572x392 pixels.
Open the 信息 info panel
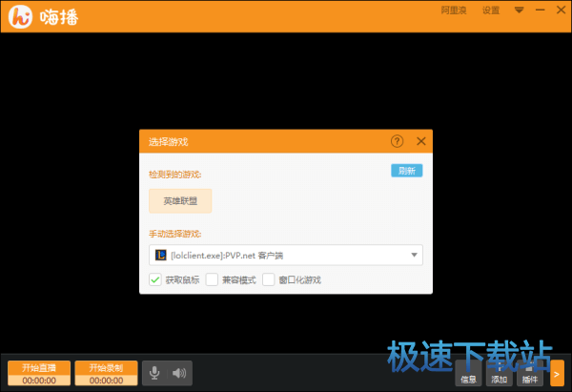(x=468, y=373)
